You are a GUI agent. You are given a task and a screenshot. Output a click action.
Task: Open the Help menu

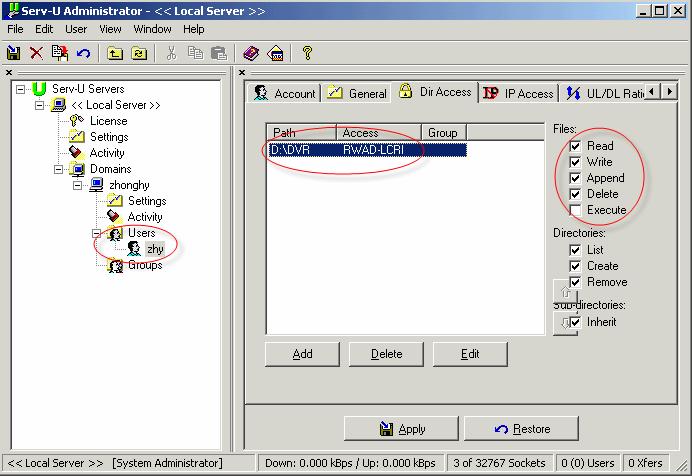coord(194,29)
